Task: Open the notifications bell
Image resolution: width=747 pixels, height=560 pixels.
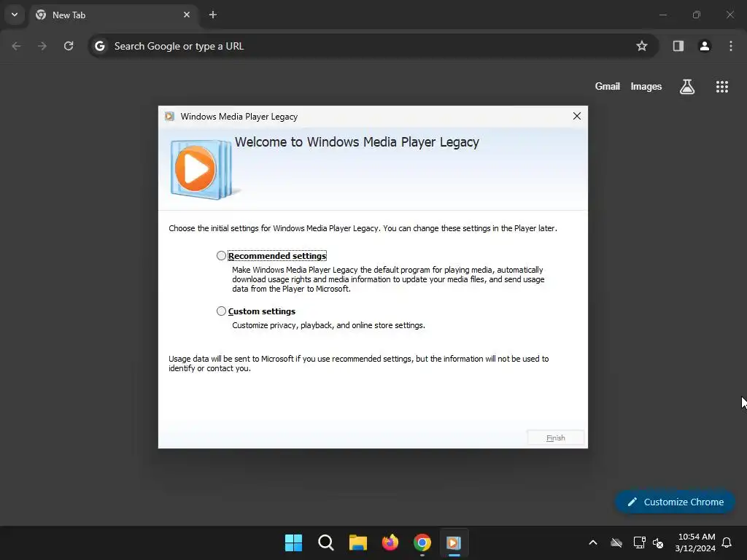Action: tap(727, 542)
